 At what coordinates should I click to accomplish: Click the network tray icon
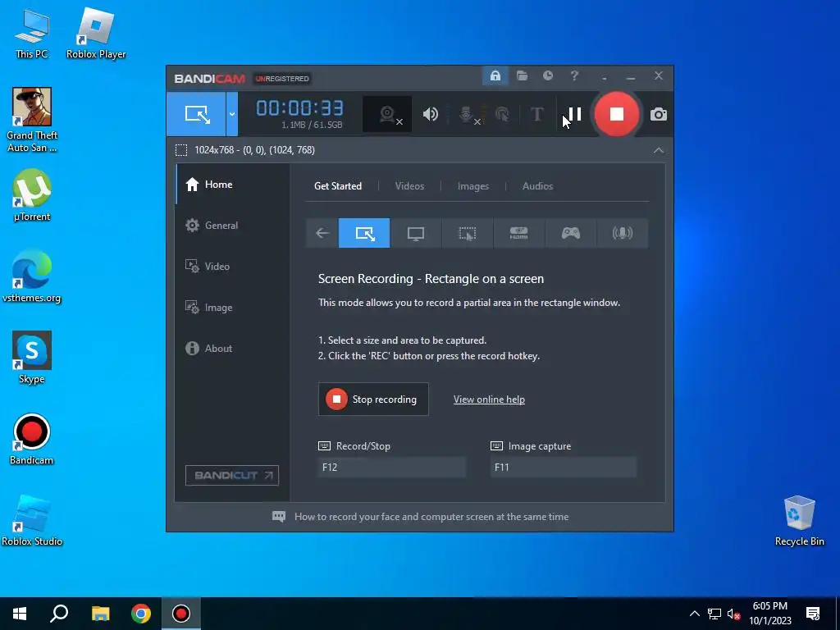714,614
